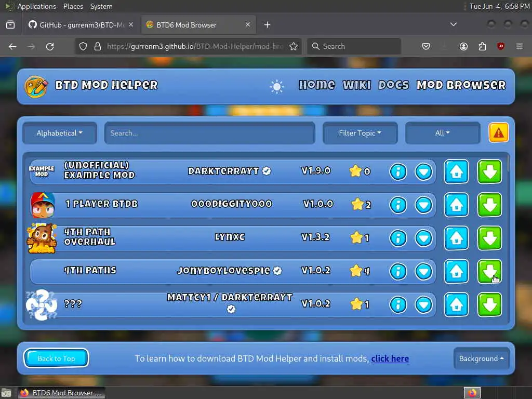The height and width of the screenshot is (399, 532).
Task: Show info for 4th Path Overhaul
Action: coord(398,238)
